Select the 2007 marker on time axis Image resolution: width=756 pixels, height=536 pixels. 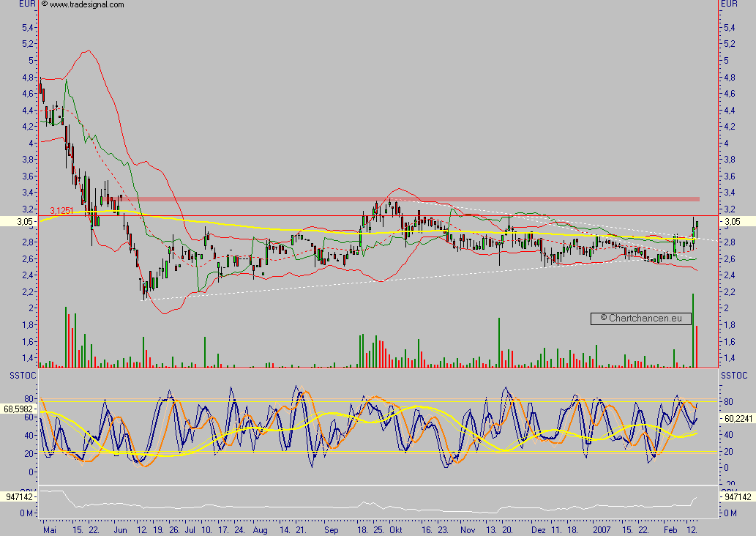point(602,530)
